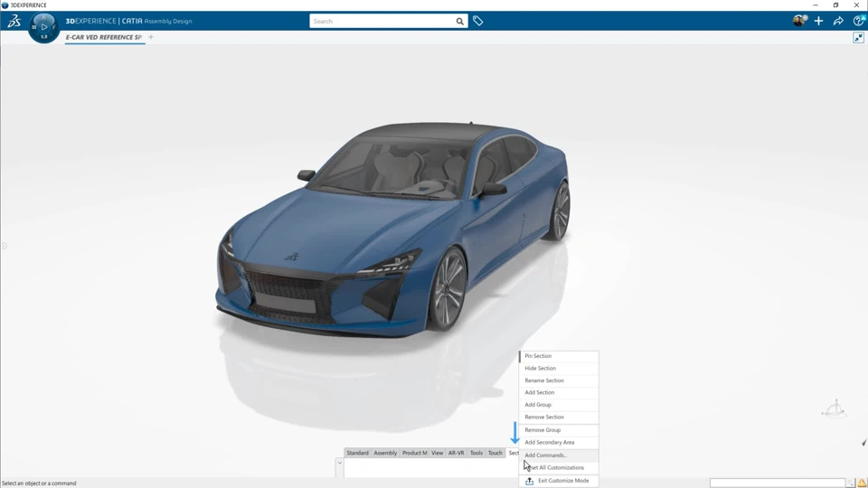Choose Exit Customize Mode menu entry
This screenshot has height=488, width=868.
point(559,480)
